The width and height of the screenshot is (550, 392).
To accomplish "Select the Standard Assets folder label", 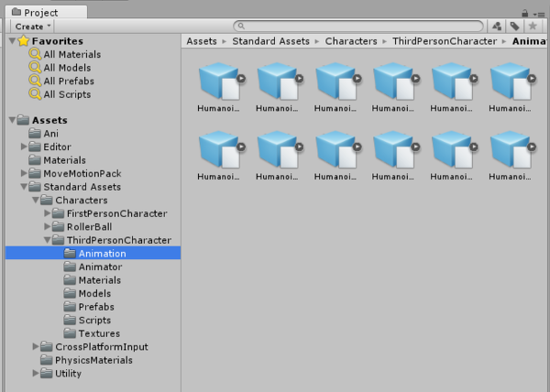I will (x=82, y=187).
